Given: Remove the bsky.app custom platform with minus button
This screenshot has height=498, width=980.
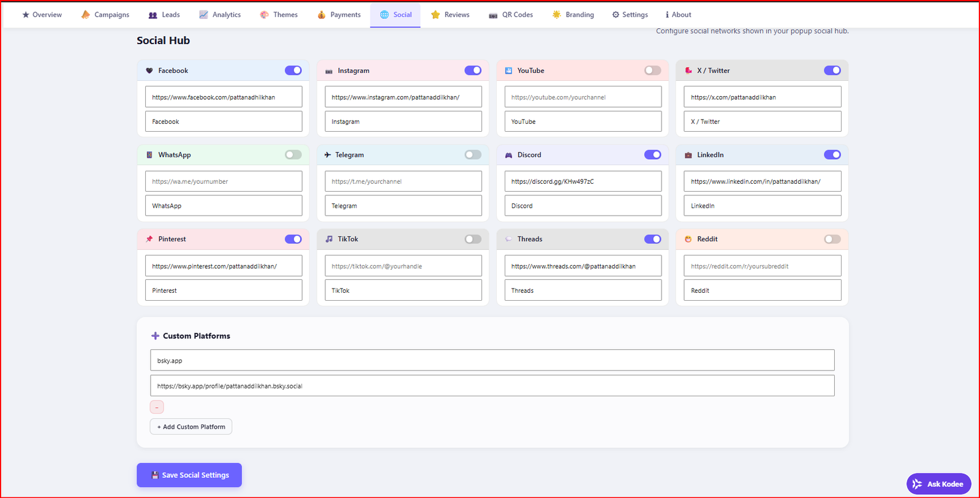Looking at the screenshot, I should (157, 407).
